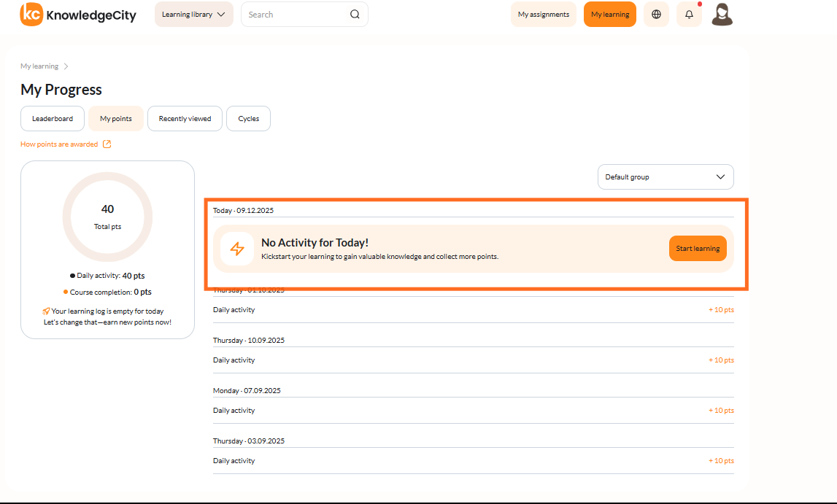Click into the Search input field
837x504 pixels.
click(296, 15)
